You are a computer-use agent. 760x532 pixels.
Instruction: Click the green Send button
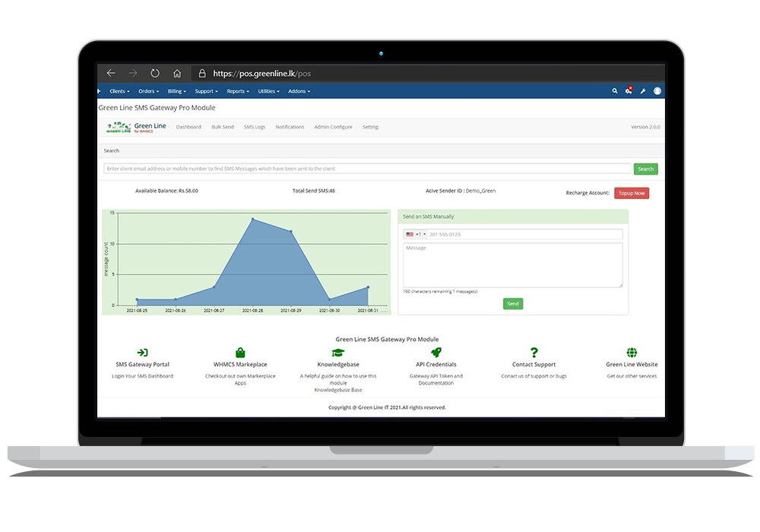point(513,304)
